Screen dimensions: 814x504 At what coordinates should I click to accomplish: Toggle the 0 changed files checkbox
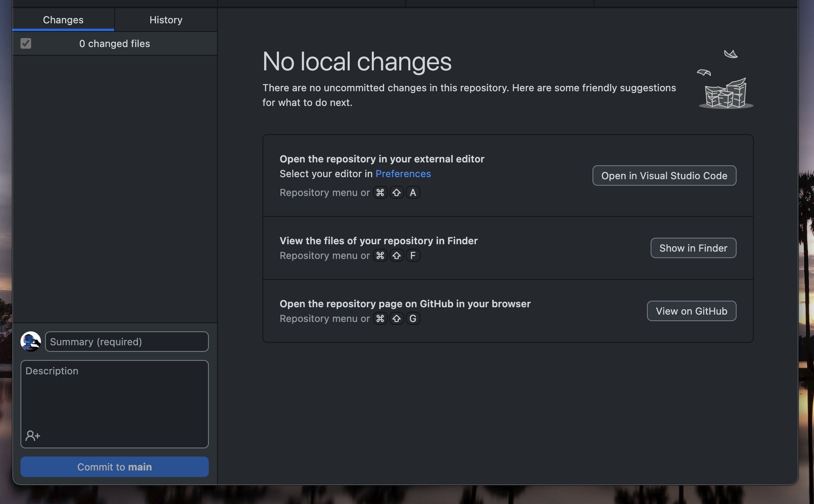(26, 43)
